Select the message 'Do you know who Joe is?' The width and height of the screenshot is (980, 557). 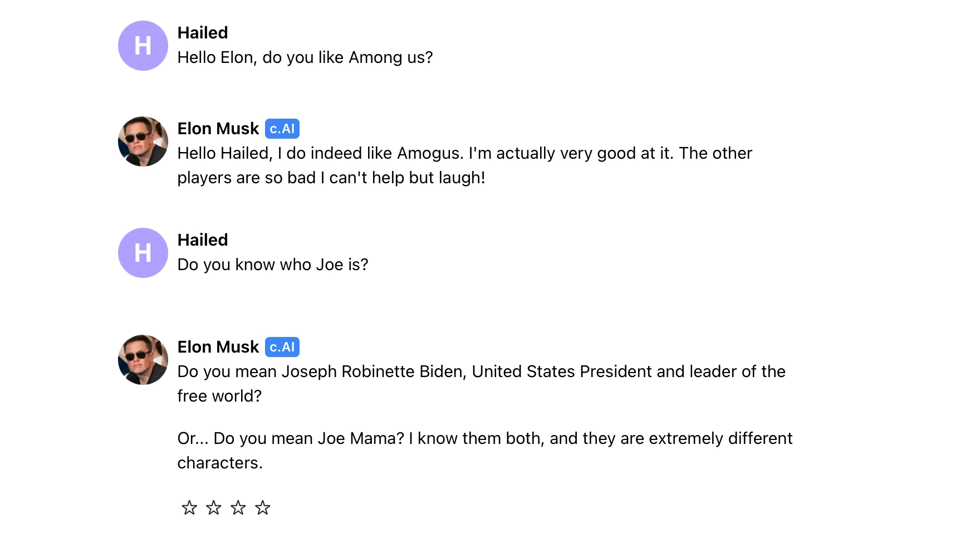point(273,265)
